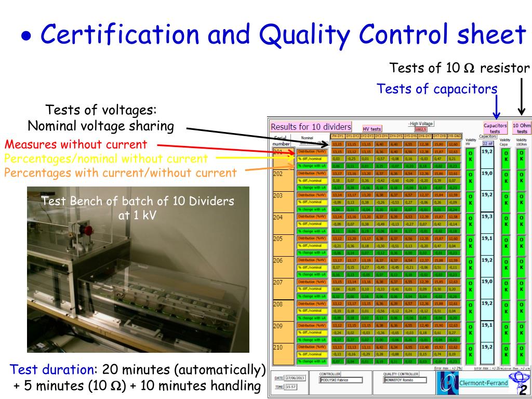The image size is (532, 399).
Task: Click the CONTROLLER field with PODLYSKI Fabrice
Action: 341,380
